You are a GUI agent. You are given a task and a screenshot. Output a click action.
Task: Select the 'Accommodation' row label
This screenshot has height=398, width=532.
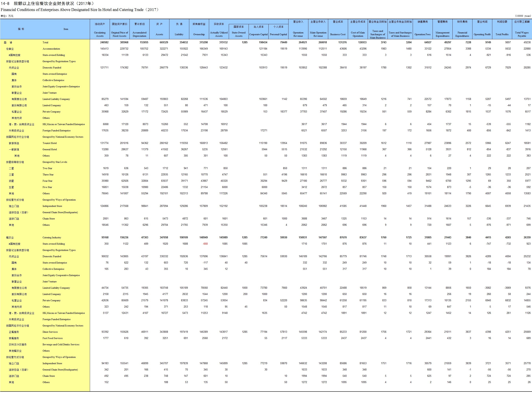click(x=51, y=49)
